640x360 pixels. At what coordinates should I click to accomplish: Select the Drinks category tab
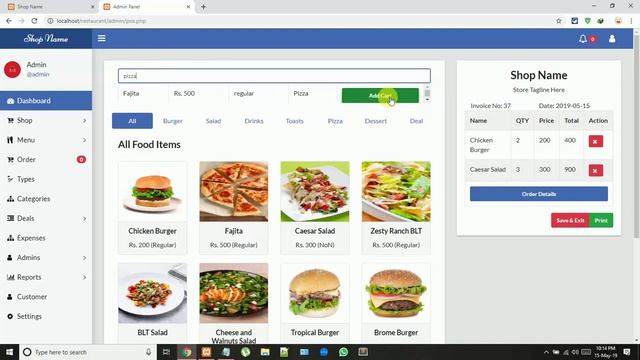[x=254, y=121]
